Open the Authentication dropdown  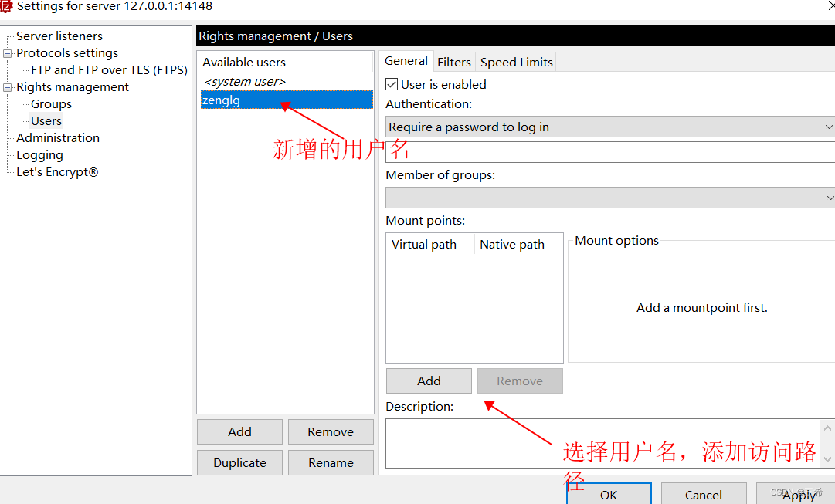pos(610,127)
